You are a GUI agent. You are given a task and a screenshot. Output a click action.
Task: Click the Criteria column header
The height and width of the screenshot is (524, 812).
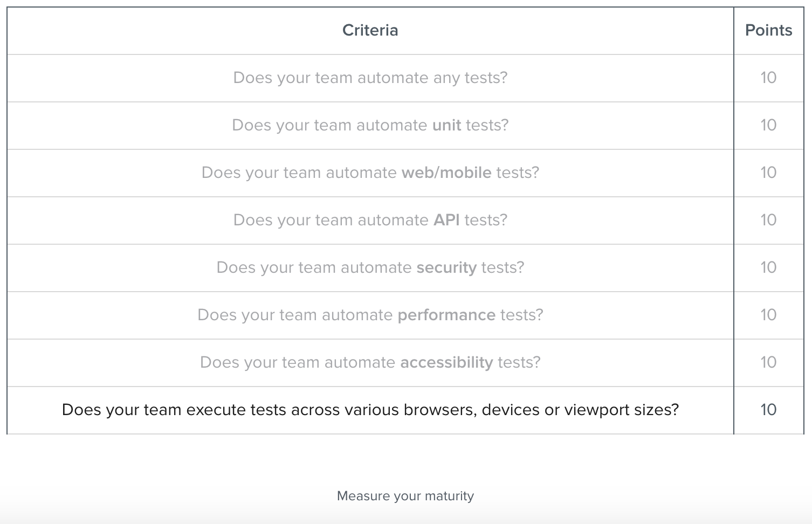[370, 30]
